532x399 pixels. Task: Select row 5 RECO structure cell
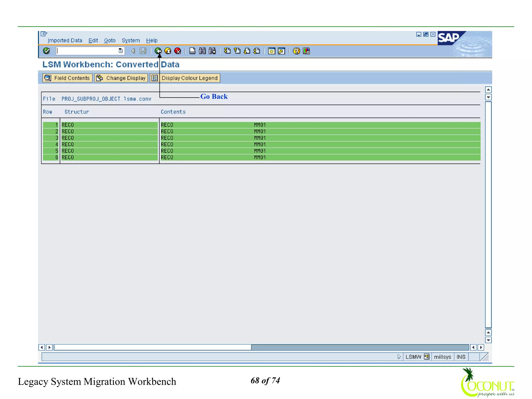[x=109, y=151]
